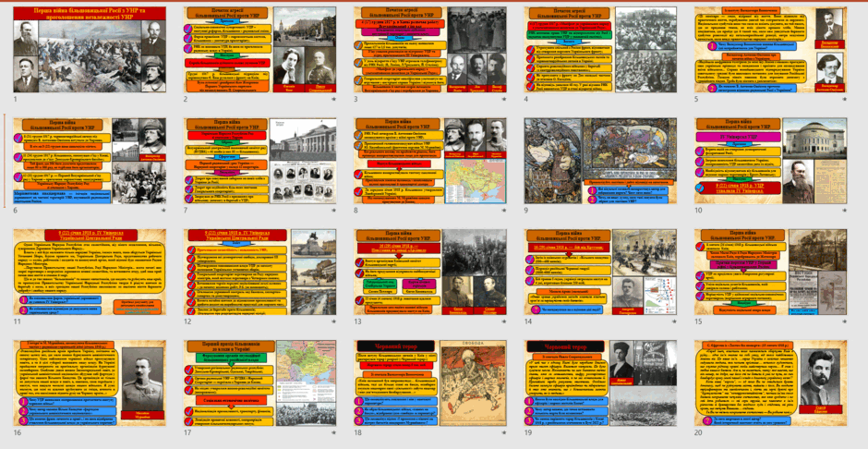This screenshot has height=449, width=868.
Task: Select slide 18 thumbnail titled Червоний терор
Action: 430,383
